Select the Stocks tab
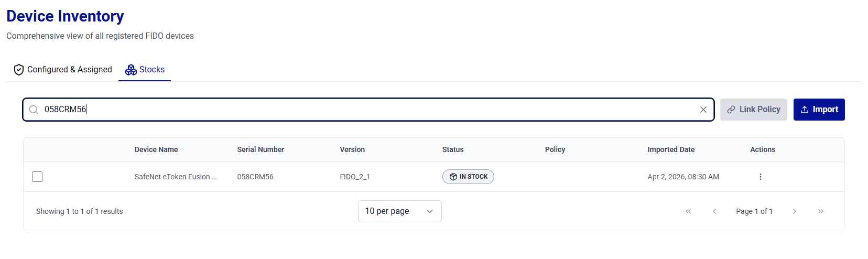 tap(151, 70)
